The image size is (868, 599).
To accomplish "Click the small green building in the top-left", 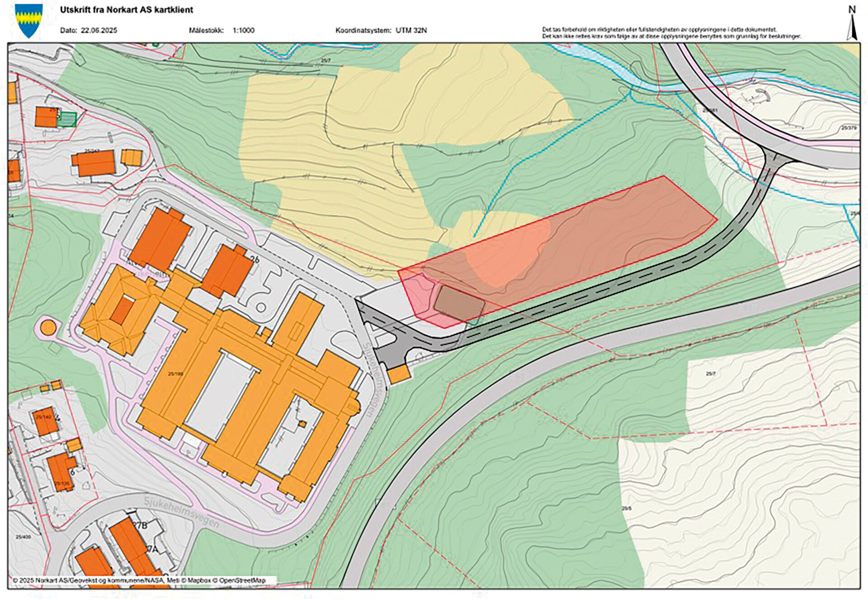I will click(67, 119).
